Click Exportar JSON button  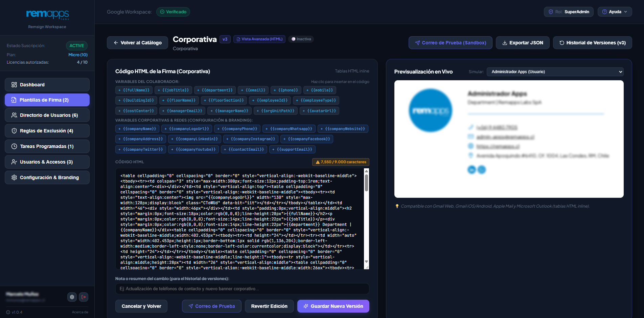pos(523,43)
